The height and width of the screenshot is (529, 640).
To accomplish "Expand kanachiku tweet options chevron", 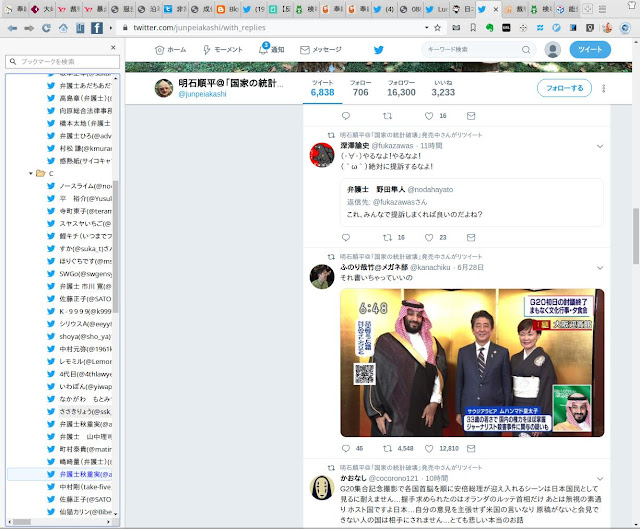I will (600, 268).
